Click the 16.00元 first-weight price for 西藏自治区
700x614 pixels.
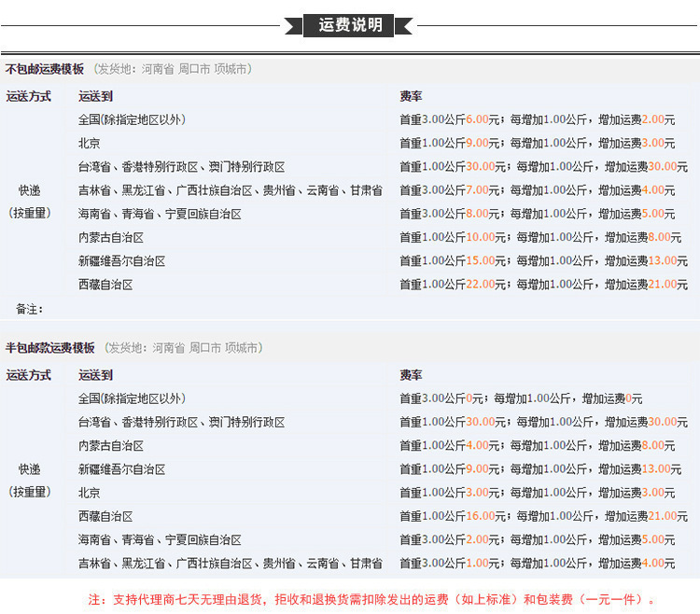pyautogui.click(x=485, y=516)
